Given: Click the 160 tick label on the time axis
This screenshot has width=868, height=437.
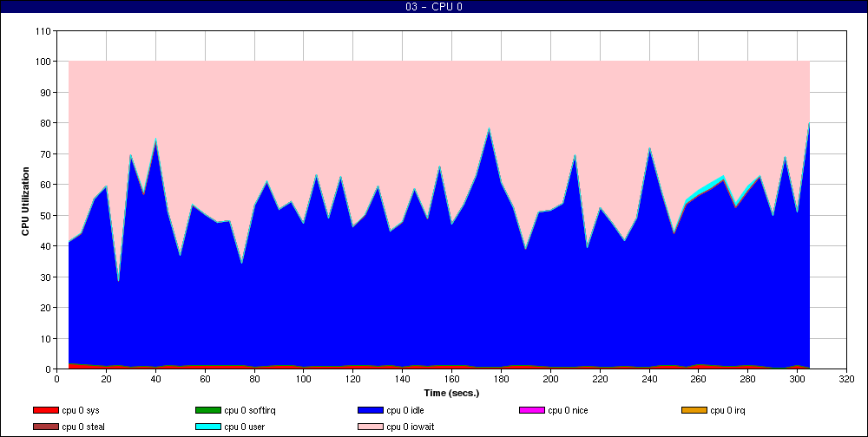Looking at the screenshot, I should coord(451,379).
